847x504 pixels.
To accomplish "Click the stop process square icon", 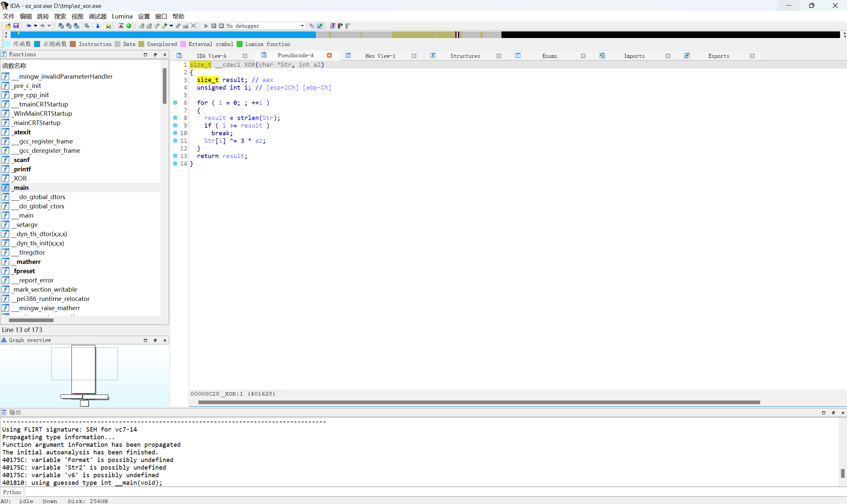I will 222,26.
